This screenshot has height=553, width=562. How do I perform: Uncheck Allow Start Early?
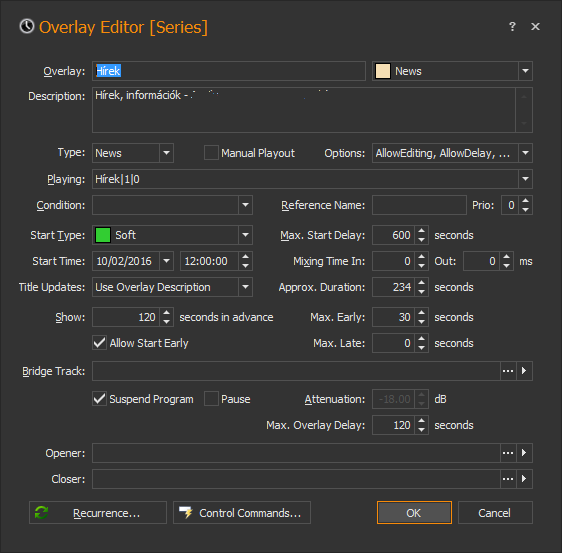[99, 343]
